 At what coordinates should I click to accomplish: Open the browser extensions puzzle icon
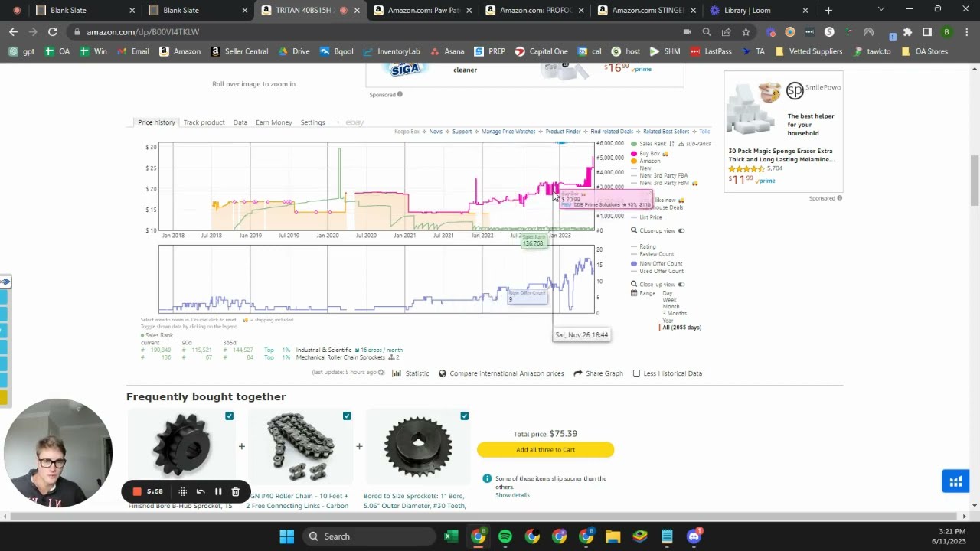907,32
